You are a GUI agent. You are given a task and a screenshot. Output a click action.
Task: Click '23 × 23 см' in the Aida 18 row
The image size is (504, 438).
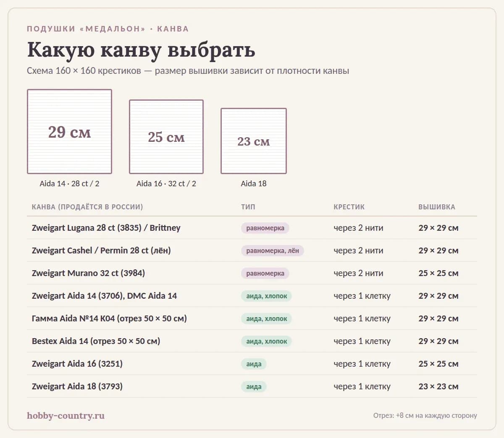coord(438,386)
